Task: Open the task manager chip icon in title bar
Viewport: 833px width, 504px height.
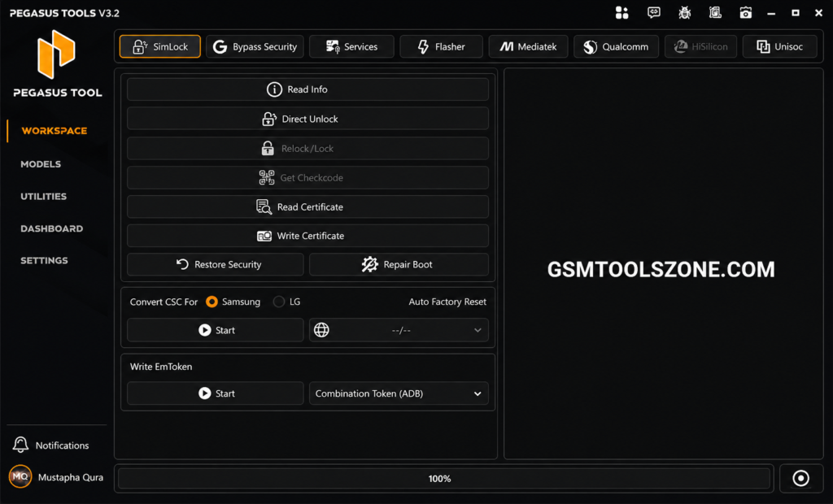Action: pyautogui.click(x=715, y=13)
